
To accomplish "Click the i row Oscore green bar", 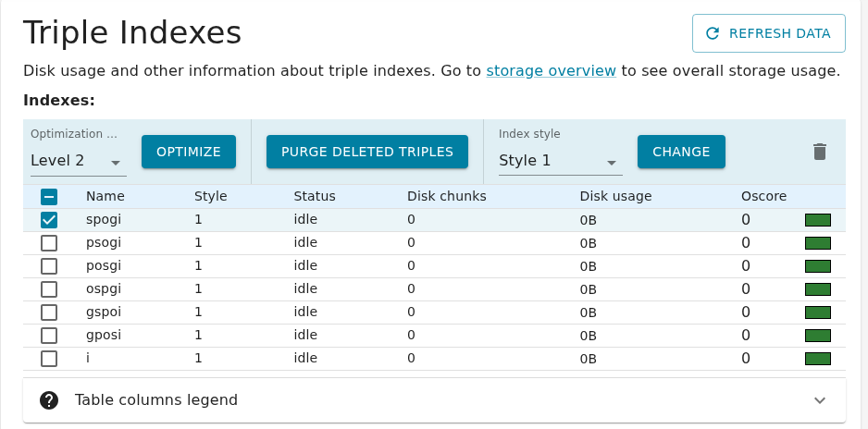I will tap(818, 359).
